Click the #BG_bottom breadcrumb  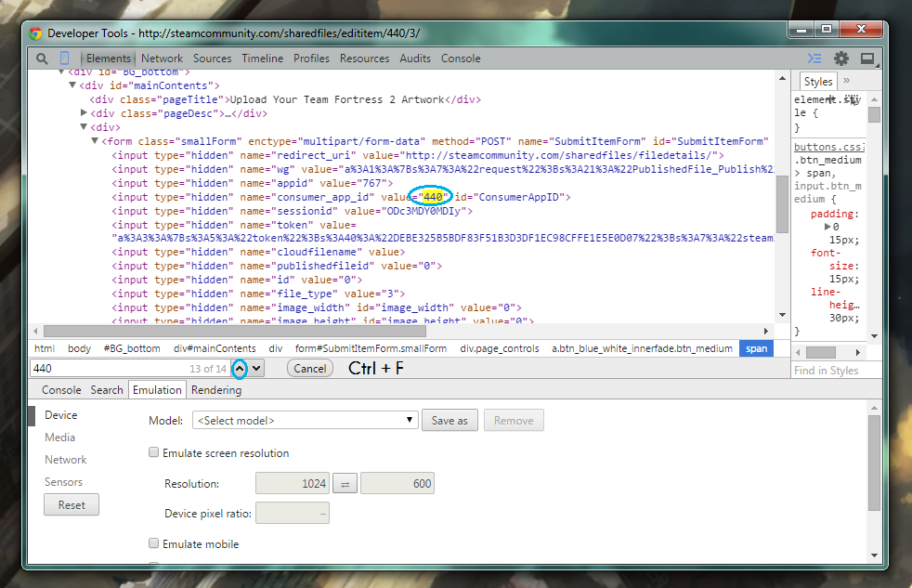click(132, 348)
